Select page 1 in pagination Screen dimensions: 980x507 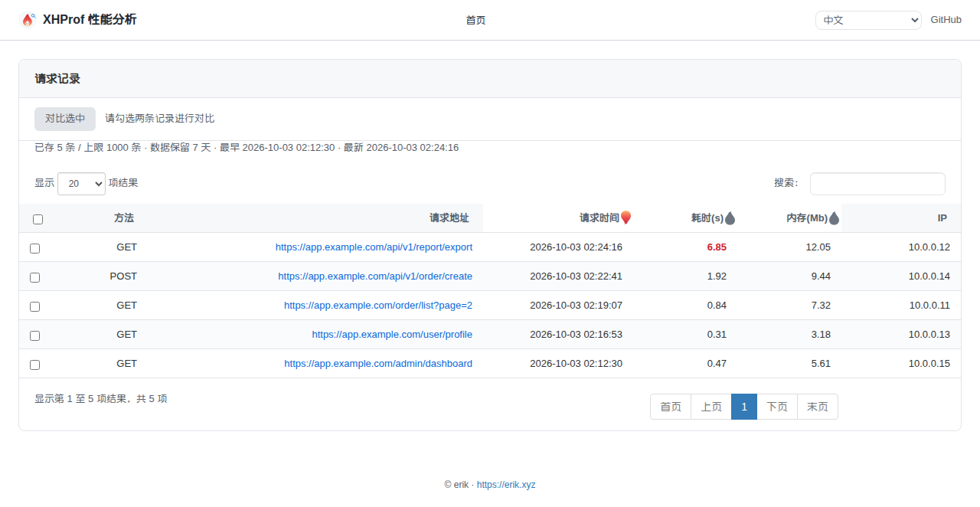pos(744,407)
